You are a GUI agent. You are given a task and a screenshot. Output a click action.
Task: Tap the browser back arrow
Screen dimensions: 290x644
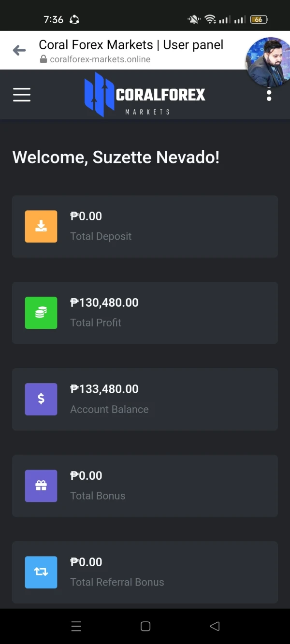[x=19, y=50]
